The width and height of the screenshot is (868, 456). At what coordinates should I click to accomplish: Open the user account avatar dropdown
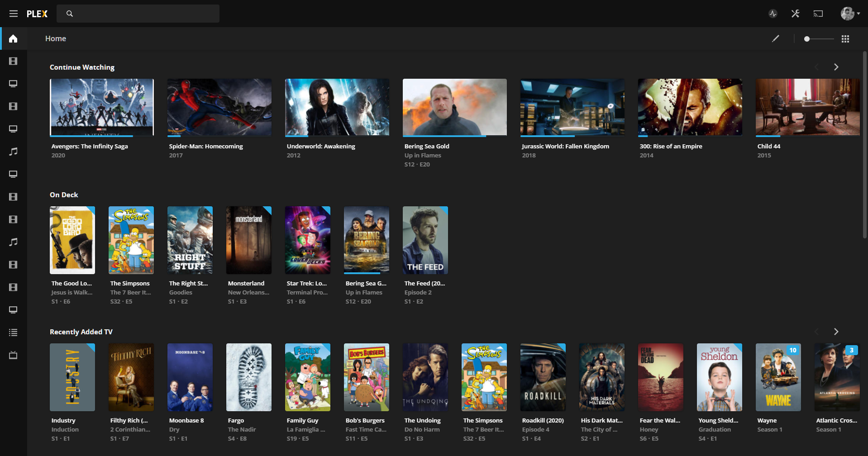850,14
